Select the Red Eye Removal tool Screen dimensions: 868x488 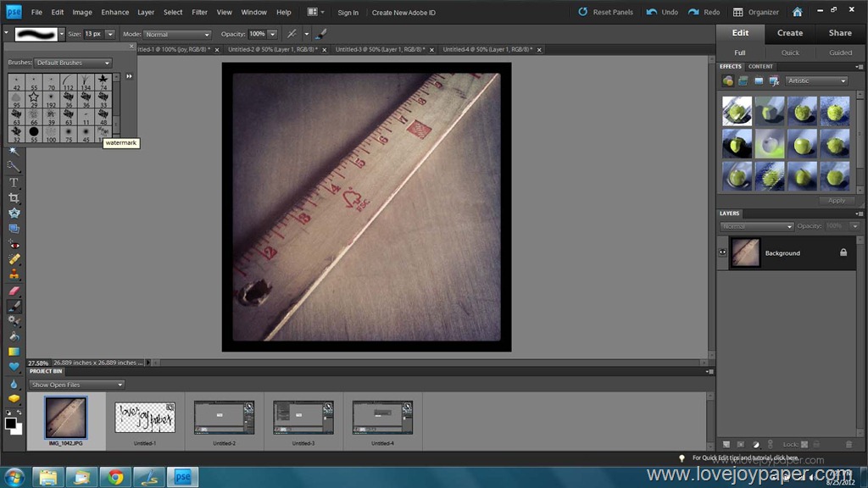pyautogui.click(x=14, y=244)
